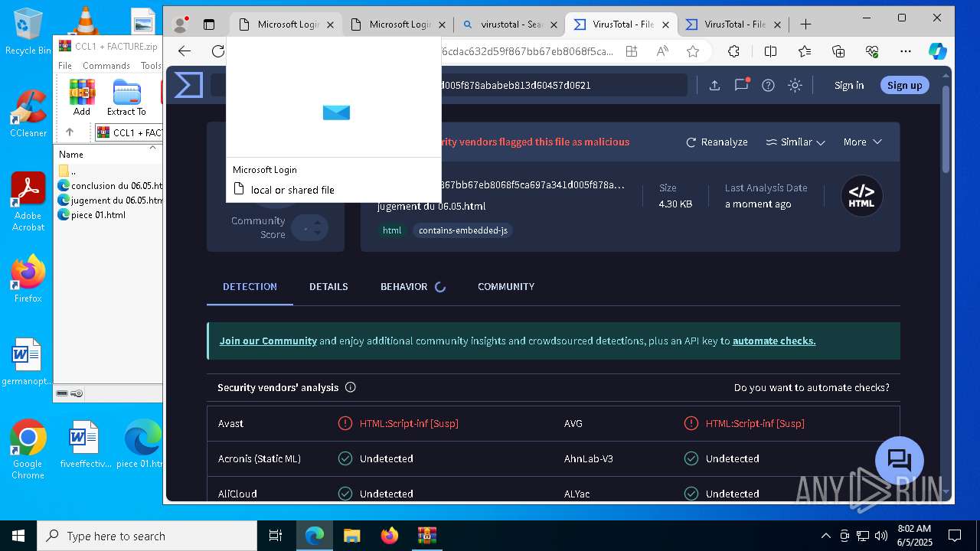Expand the More dropdown
980x551 pixels.
coord(863,142)
